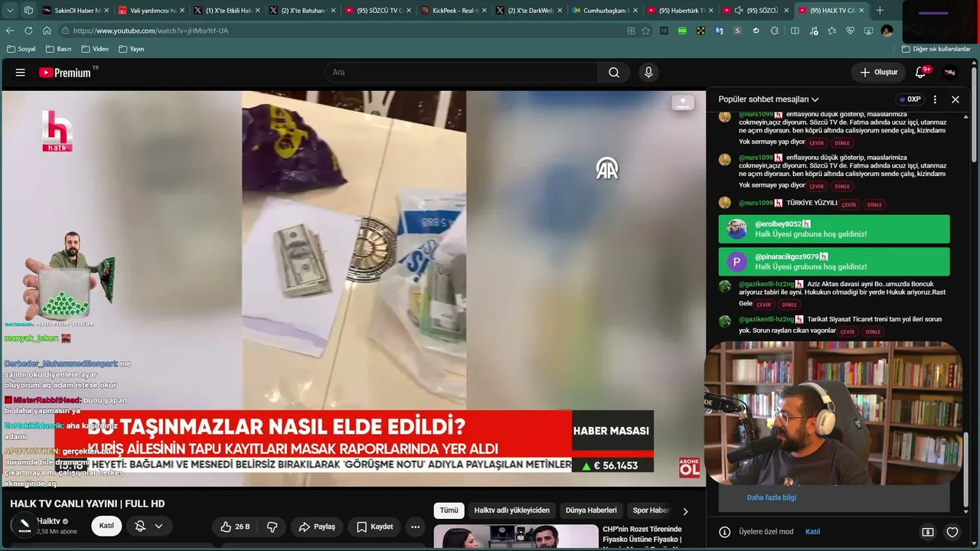Focus the YouTube Ara search field

(461, 73)
